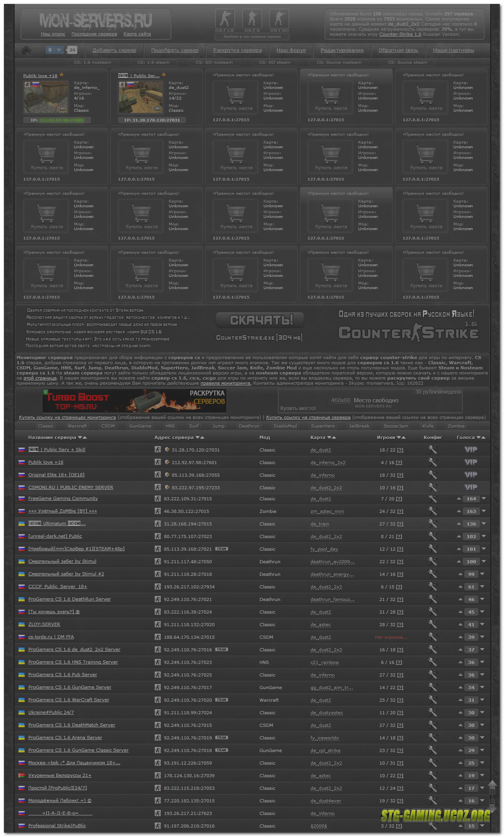
Task: Click the СКАЧАТЬ! download button
Action: tap(261, 320)
